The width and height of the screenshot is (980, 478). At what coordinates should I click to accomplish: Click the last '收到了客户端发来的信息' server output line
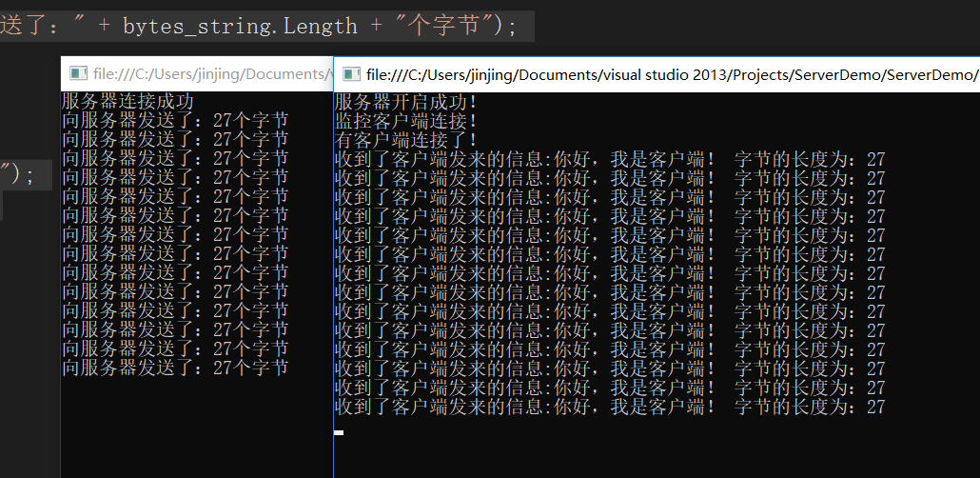pyautogui.click(x=610, y=407)
